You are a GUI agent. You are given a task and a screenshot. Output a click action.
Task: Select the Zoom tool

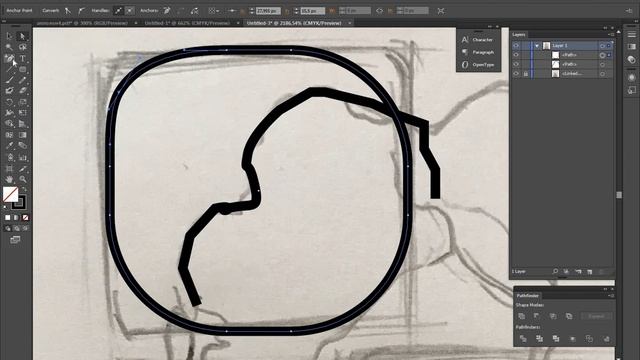coord(22,179)
